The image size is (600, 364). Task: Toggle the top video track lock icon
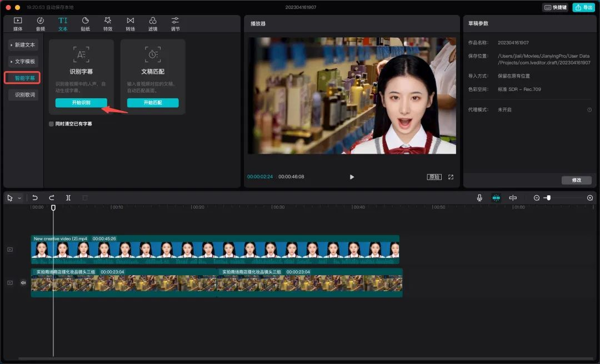point(10,249)
